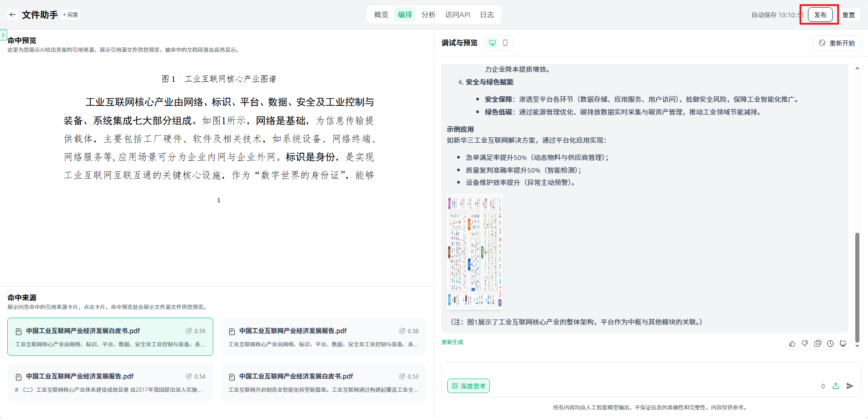Image resolution: width=868 pixels, height=419 pixels.
Task: Click the chat response vertical scrollbar
Action: tap(857, 286)
